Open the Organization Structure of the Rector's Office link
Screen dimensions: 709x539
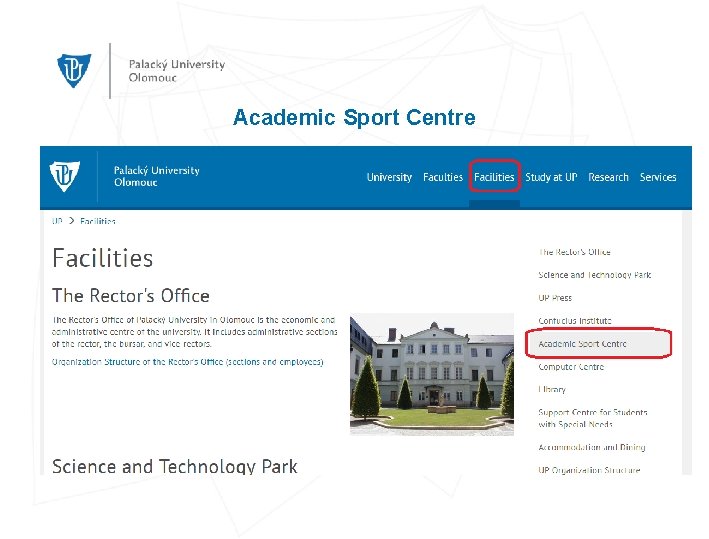pyautogui.click(x=187, y=362)
